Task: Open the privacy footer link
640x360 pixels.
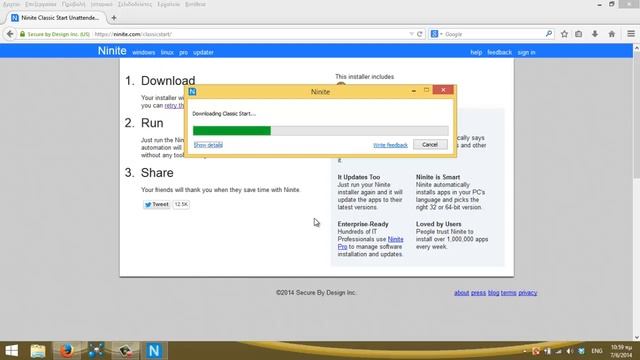Action: pos(528,293)
